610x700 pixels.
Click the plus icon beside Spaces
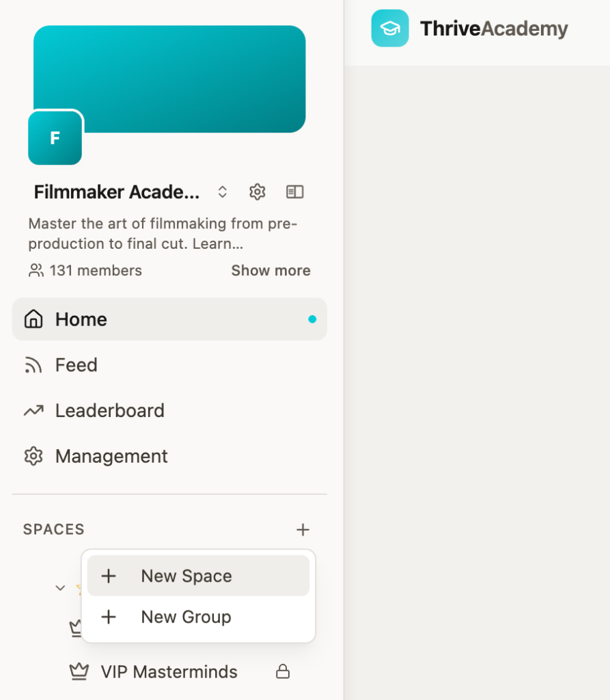coord(303,529)
